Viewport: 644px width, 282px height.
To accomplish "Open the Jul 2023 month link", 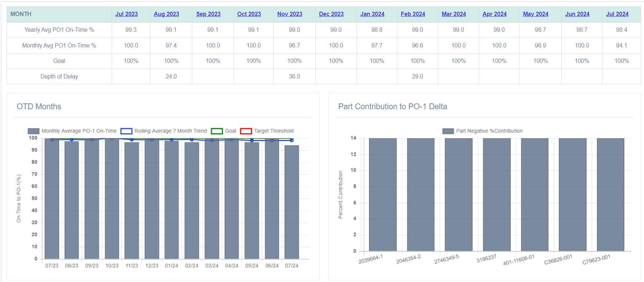I will (127, 14).
